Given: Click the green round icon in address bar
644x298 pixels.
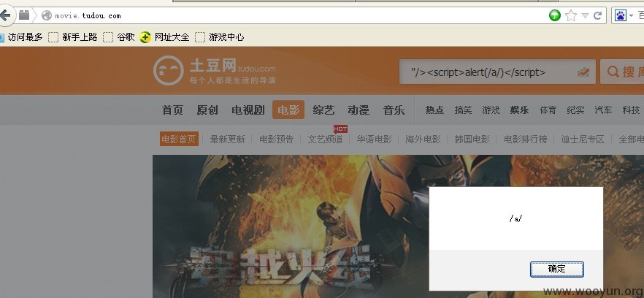Looking at the screenshot, I should point(554,15).
